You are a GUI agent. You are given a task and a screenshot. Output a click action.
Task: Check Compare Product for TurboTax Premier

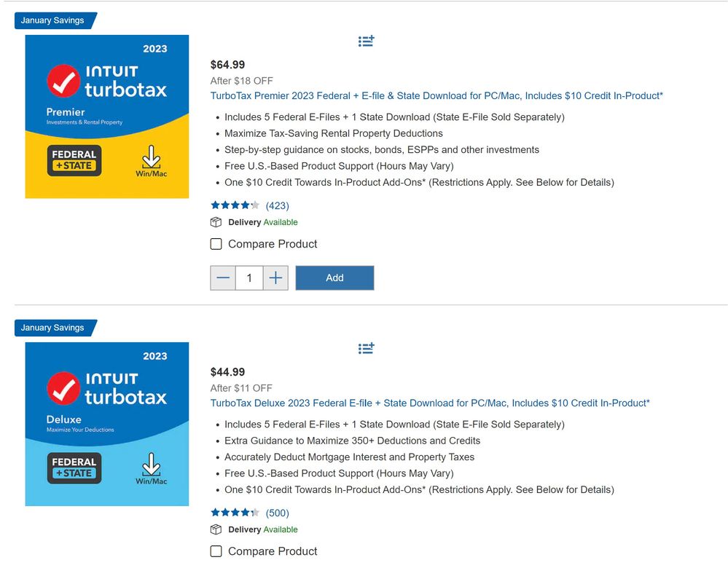coord(216,244)
